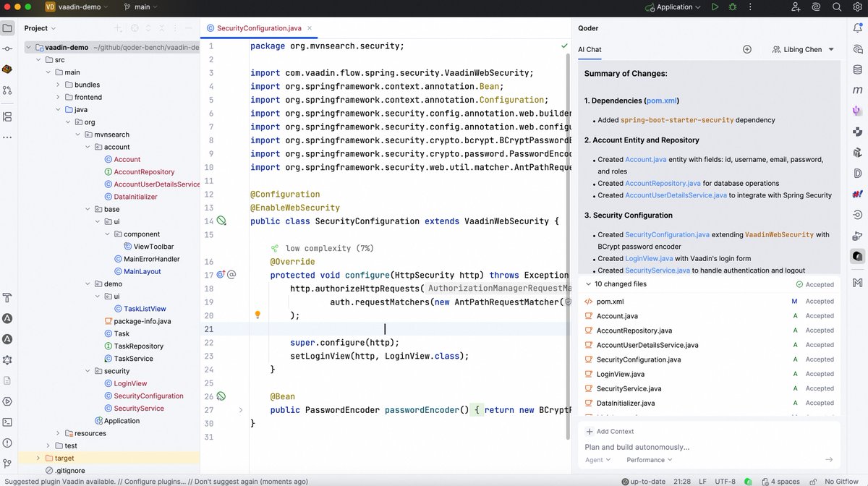Close the SecurityConfiguration.java tab

pos(310,28)
